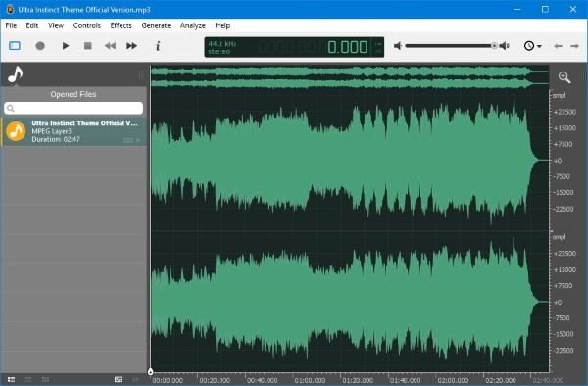The width and height of the screenshot is (588, 386).
Task: Open the Controls menu
Action: tap(87, 25)
